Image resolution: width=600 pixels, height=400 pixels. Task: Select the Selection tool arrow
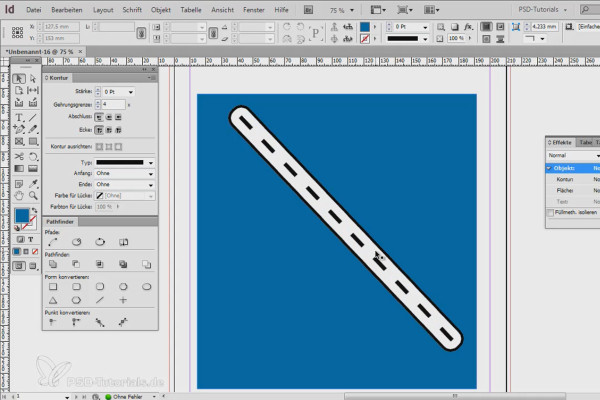[19, 78]
